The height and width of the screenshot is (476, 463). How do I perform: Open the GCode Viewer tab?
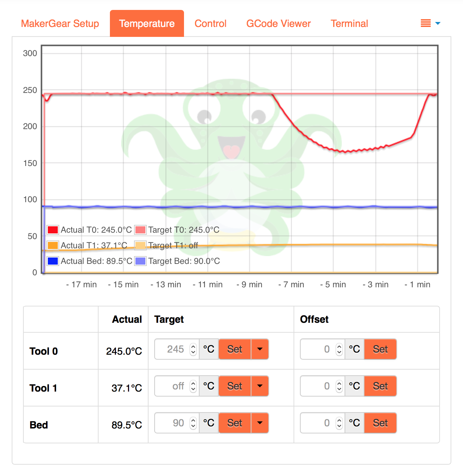278,24
